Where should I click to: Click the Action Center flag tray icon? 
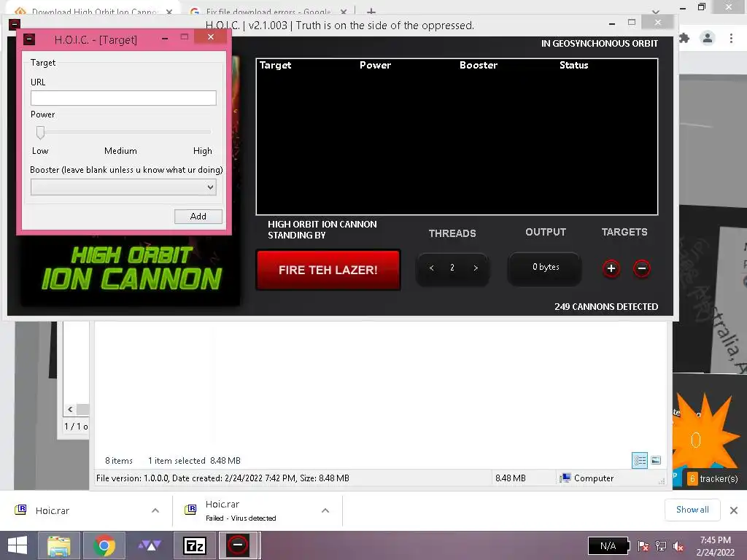point(643,546)
